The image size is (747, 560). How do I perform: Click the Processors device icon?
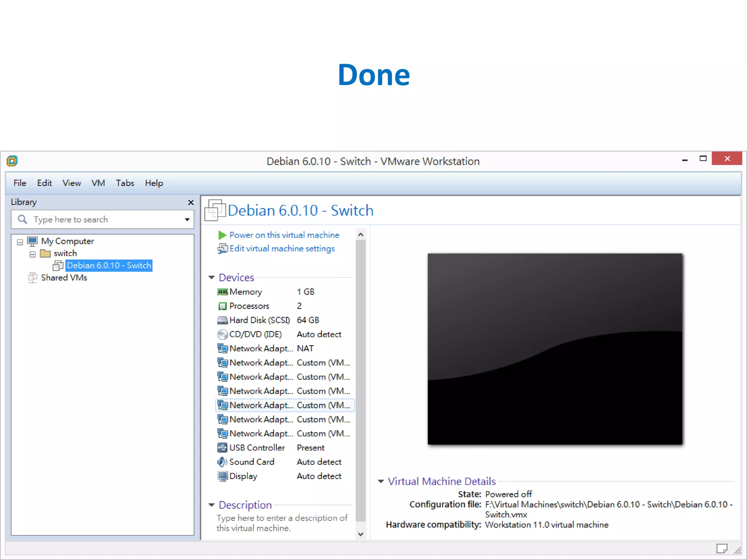pos(222,306)
